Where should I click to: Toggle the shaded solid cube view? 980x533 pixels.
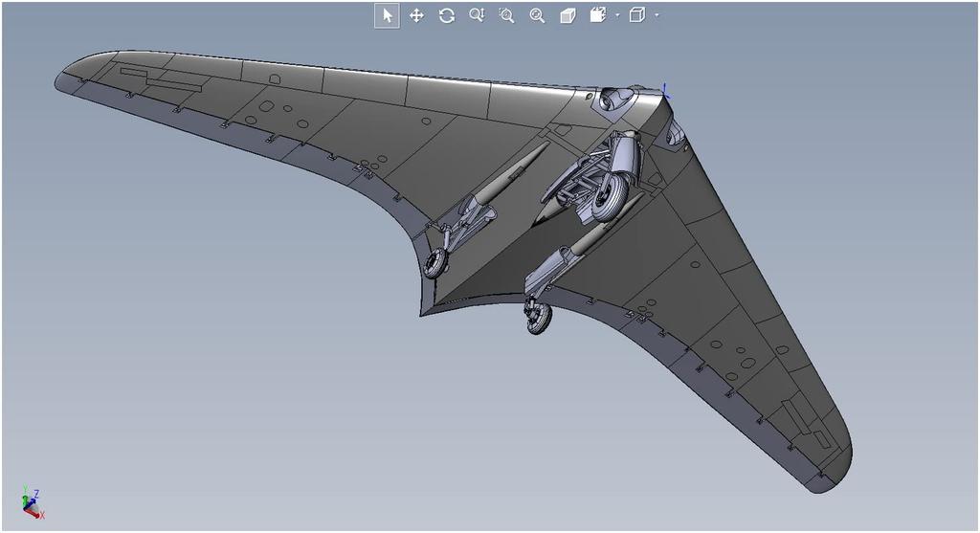(568, 15)
